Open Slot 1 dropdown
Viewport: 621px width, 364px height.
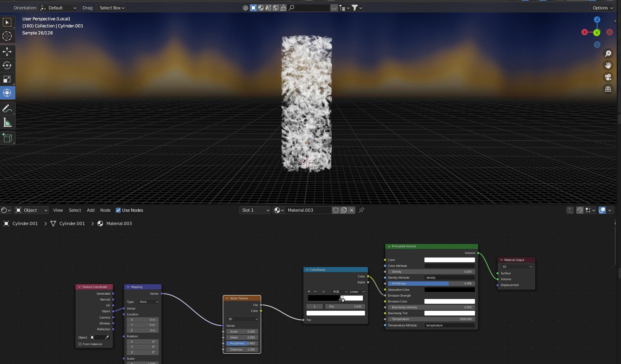(x=255, y=210)
